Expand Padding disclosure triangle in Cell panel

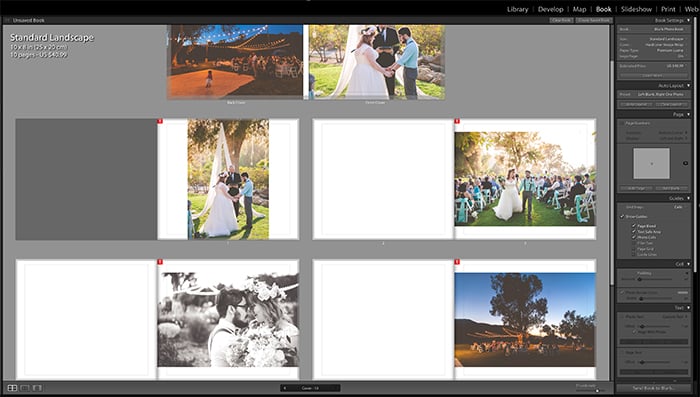[686, 273]
